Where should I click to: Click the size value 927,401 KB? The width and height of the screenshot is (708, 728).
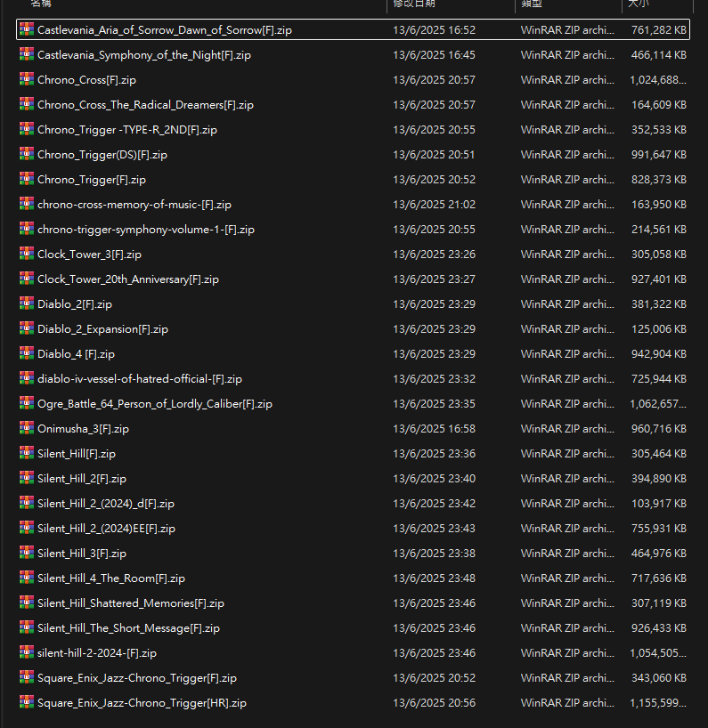point(659,279)
